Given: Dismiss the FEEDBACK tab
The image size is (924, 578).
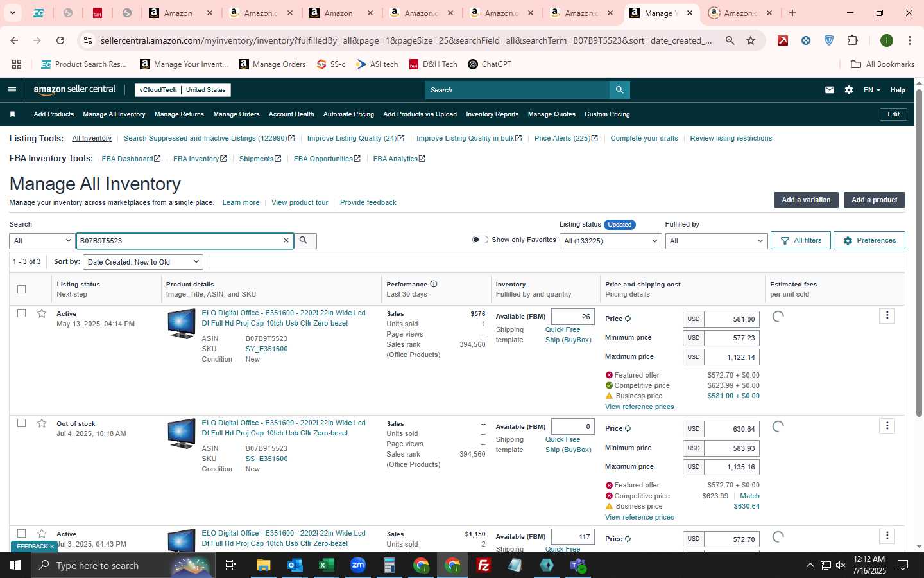Looking at the screenshot, I should click(x=52, y=547).
